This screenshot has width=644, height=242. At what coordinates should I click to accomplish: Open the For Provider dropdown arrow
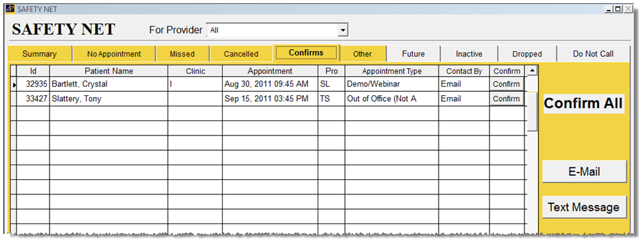pos(342,30)
